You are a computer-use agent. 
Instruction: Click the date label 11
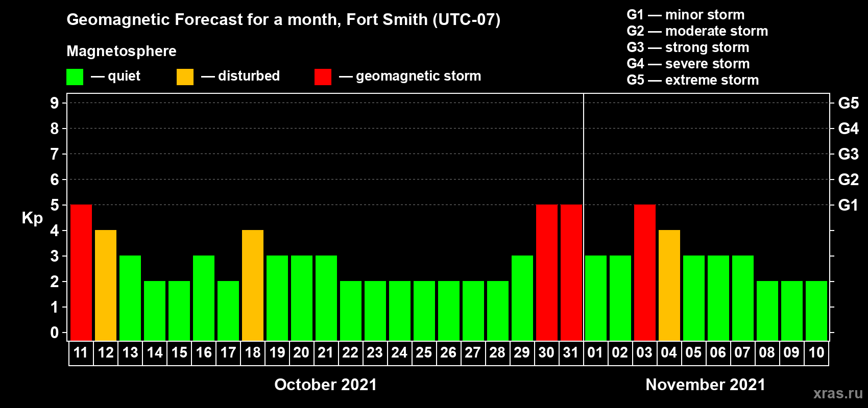pos(81,352)
